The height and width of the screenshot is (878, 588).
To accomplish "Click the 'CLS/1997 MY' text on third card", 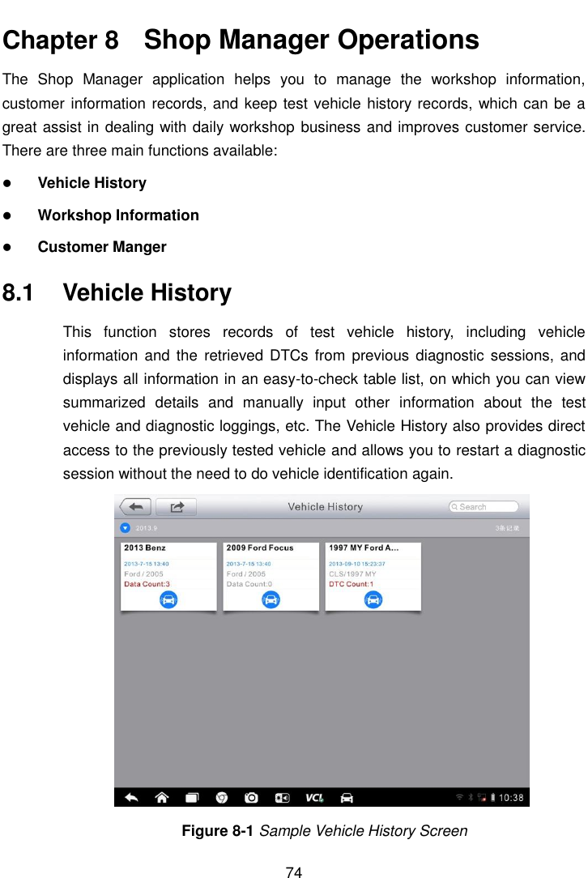I will coord(352,574).
